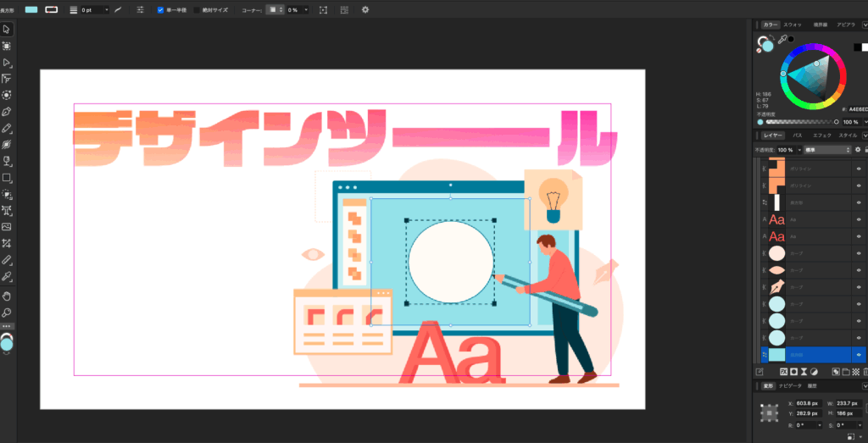Image resolution: width=868 pixels, height=443 pixels.
Task: Switch to the エフェクト tab
Action: click(821, 136)
